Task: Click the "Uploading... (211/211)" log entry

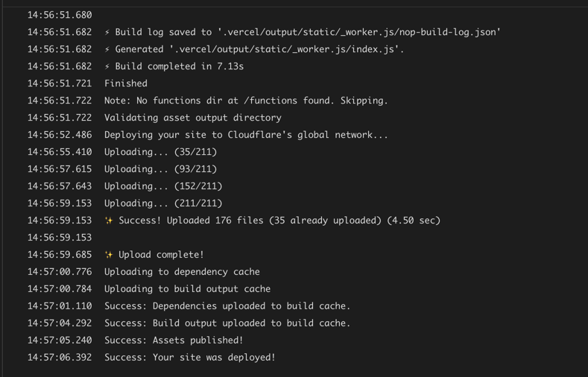Action: click(163, 203)
